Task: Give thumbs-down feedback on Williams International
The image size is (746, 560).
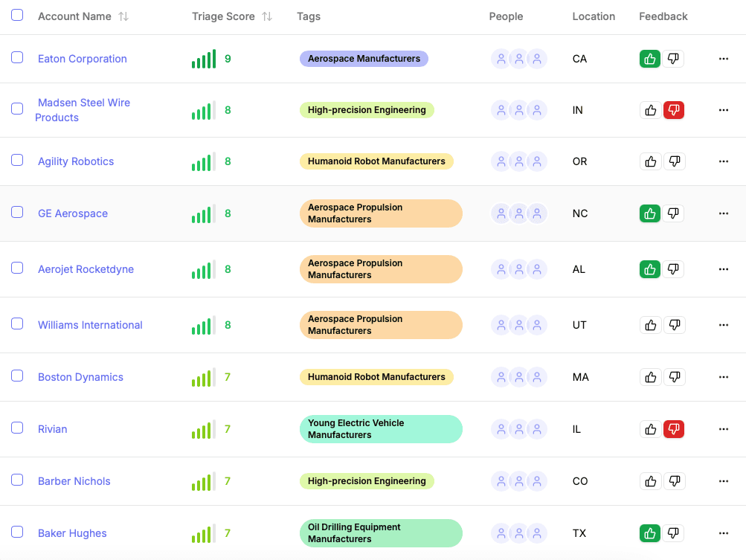Action: pyautogui.click(x=675, y=325)
